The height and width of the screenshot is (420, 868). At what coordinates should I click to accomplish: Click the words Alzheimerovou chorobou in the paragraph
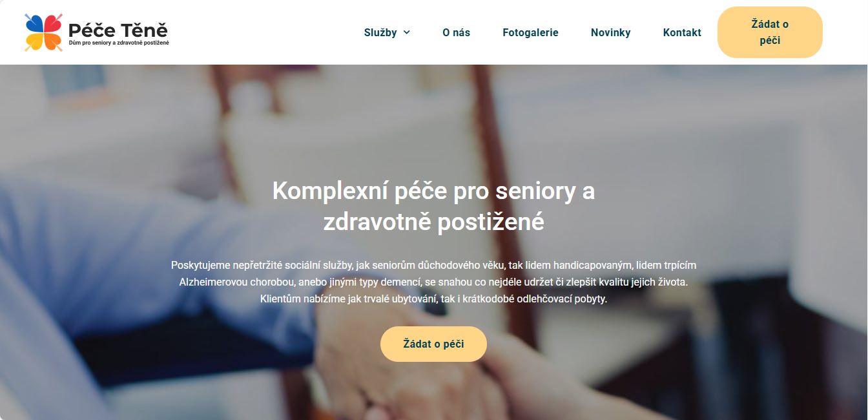coord(233,282)
